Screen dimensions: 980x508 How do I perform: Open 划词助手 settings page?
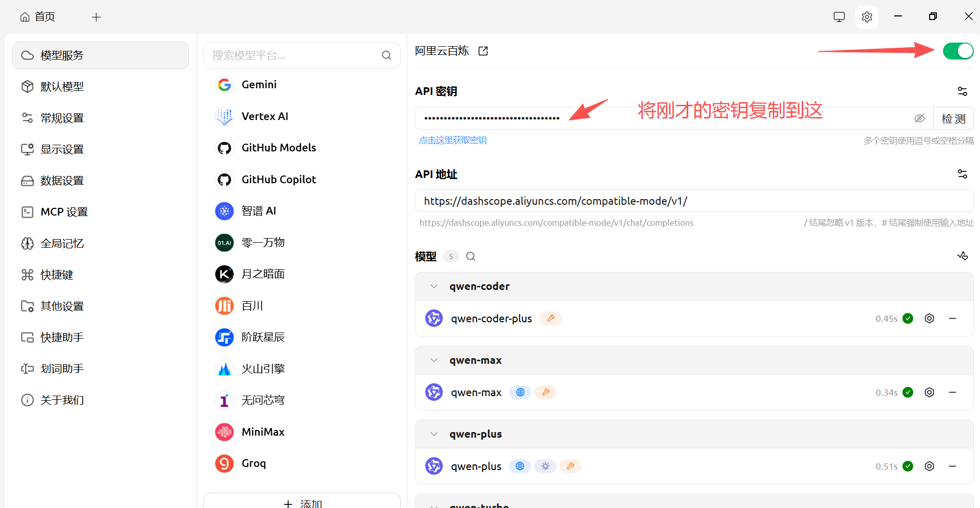click(x=101, y=368)
